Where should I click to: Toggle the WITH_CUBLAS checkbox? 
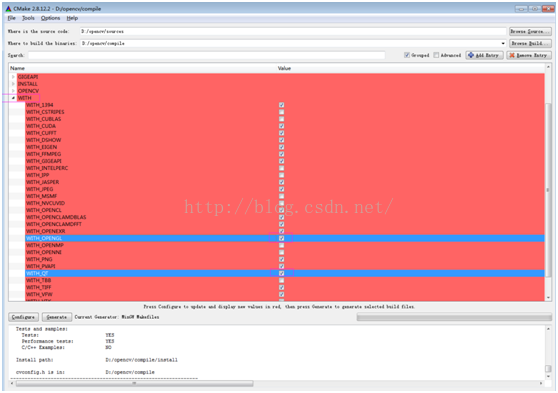point(281,119)
